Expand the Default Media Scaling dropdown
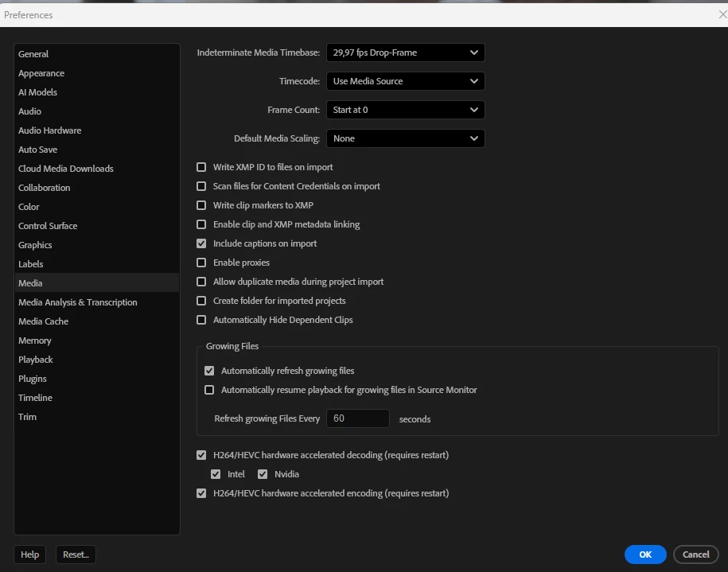The height and width of the screenshot is (572, 728). 405,138
